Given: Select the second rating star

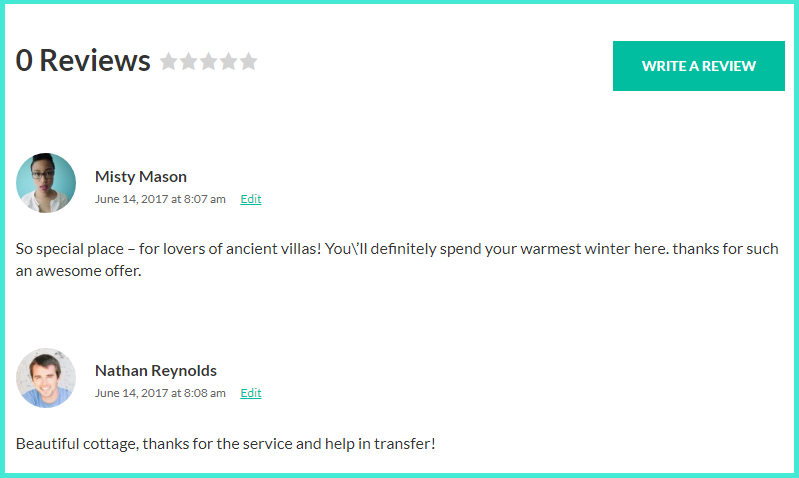Looking at the screenshot, I should (189, 61).
